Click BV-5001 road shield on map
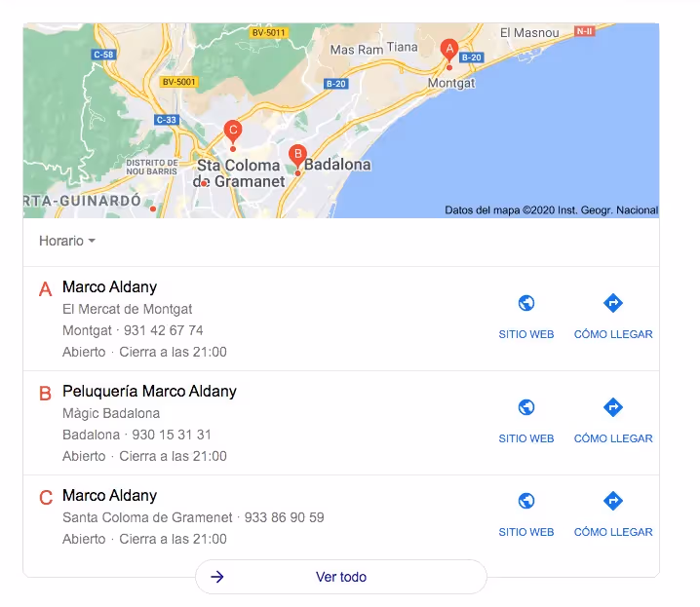This screenshot has width=700, height=607. (x=178, y=82)
